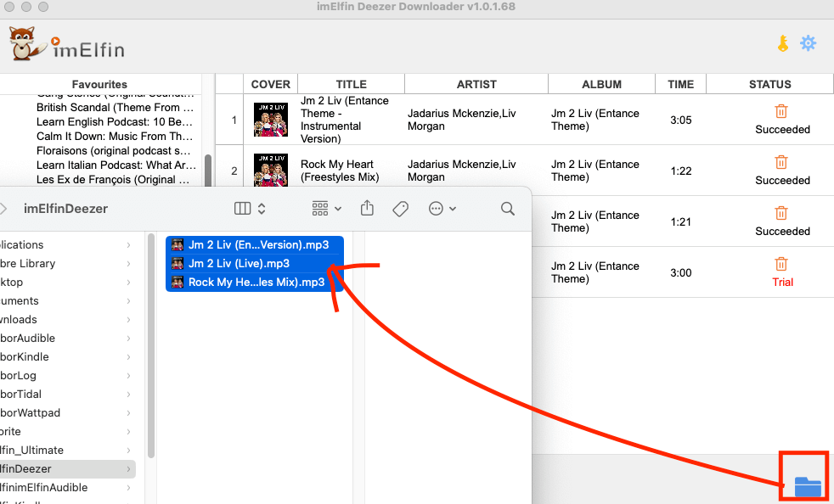The width and height of the screenshot is (834, 504).
Task: Select Rock My He...les Mix).mp3 file
Action: pos(255,283)
